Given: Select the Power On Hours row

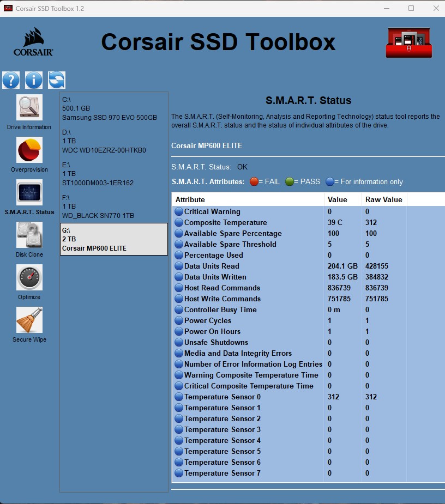Looking at the screenshot, I should (x=308, y=331).
